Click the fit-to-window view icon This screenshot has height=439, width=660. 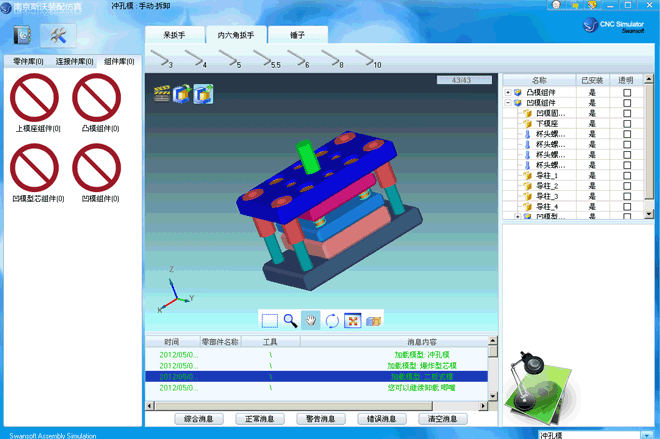click(353, 320)
